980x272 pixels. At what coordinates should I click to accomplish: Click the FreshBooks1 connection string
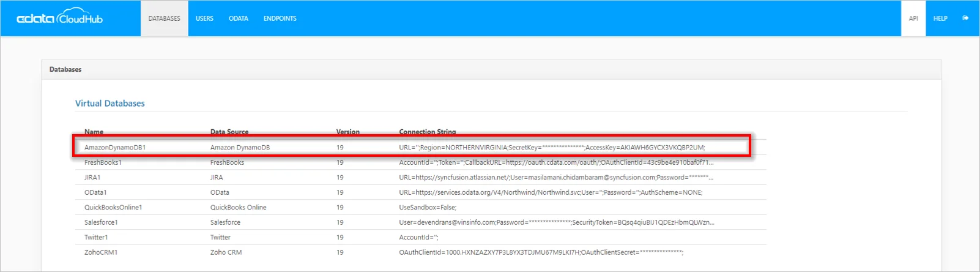click(556, 162)
